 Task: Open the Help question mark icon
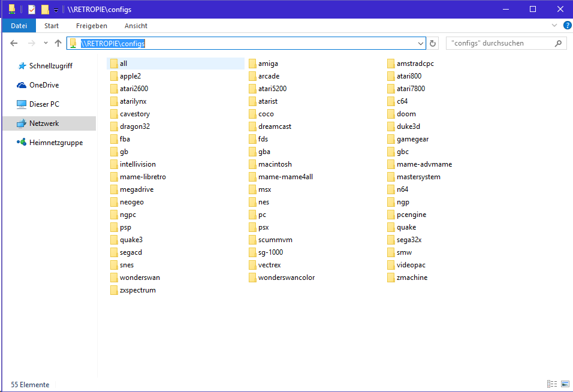(x=567, y=26)
